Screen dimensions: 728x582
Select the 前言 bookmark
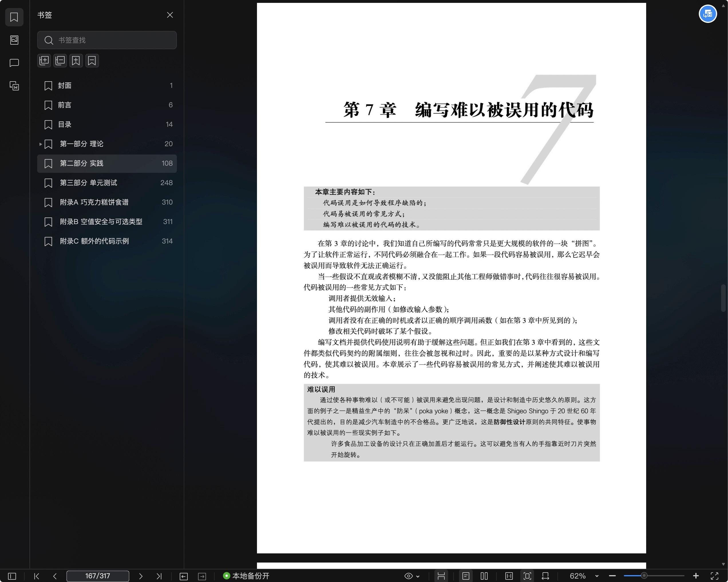click(x=107, y=105)
